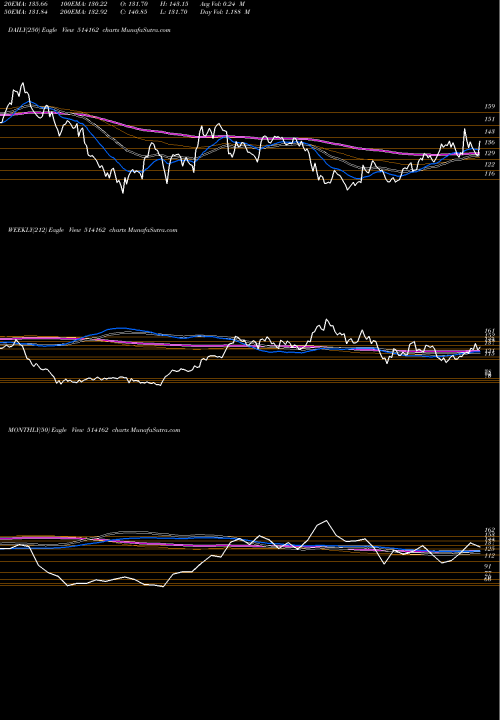This screenshot has width=500, height=720.
Task: Click the 143 price label on daily chart
Action: click(490, 132)
